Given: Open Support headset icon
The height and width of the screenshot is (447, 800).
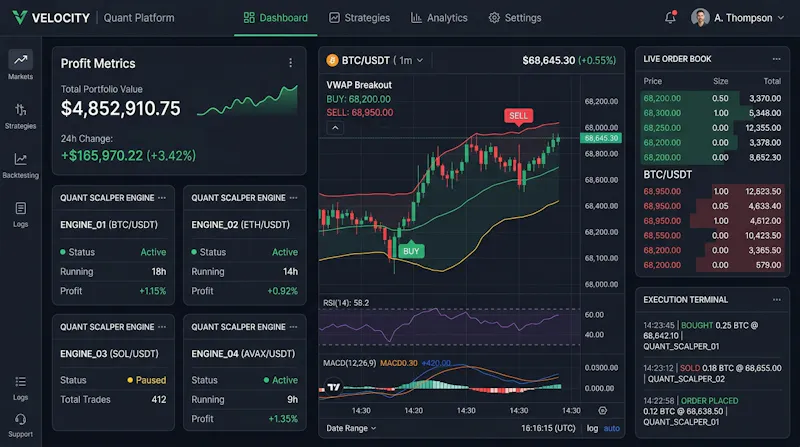Looking at the screenshot, I should tap(20, 419).
